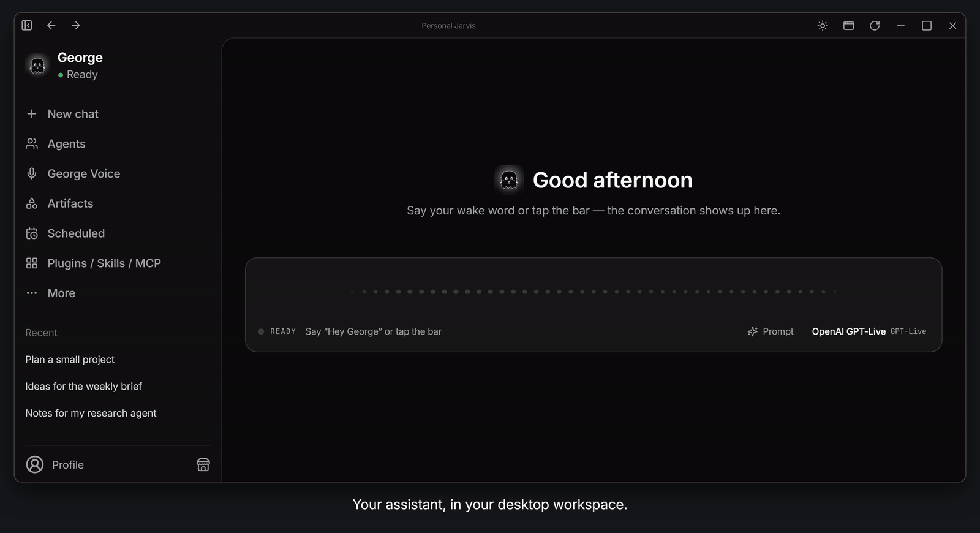
Task: Close the Personal Jarvis window
Action: [x=952, y=26]
